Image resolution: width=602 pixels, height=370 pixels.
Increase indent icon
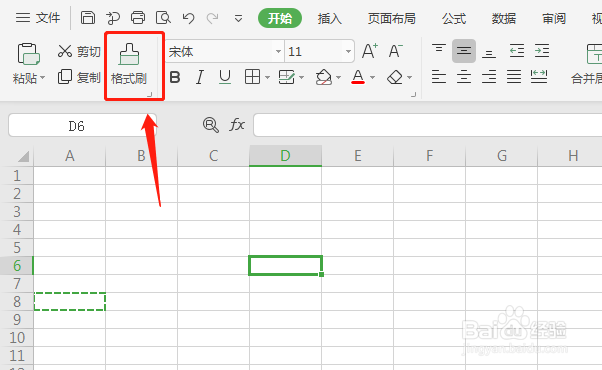(542, 51)
